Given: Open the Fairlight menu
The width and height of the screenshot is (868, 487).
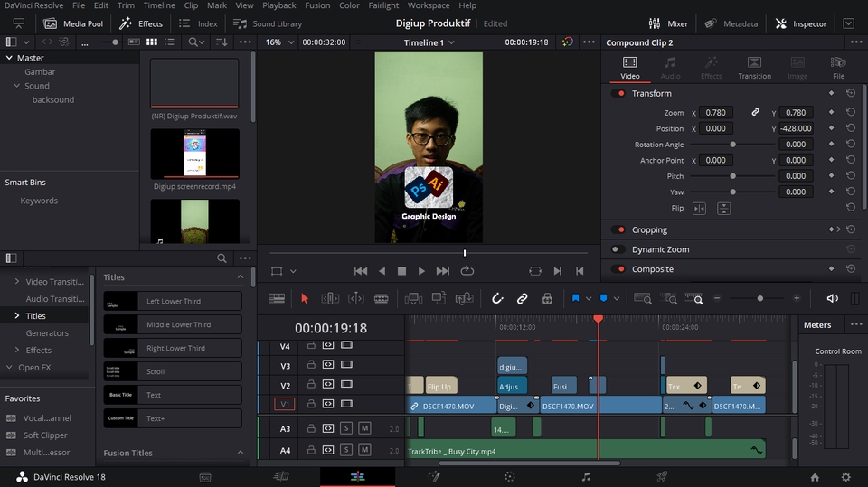Looking at the screenshot, I should click(383, 5).
